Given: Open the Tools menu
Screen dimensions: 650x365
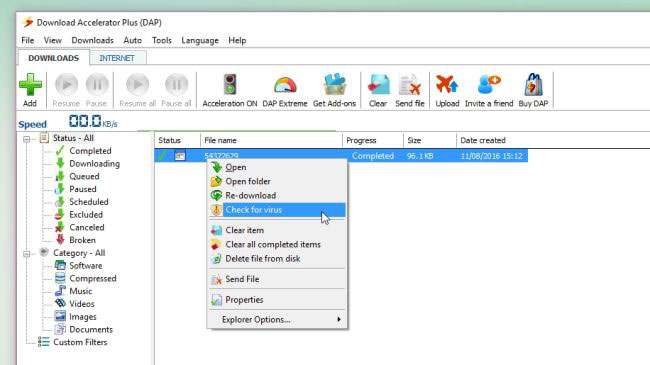Looking at the screenshot, I should click(161, 40).
